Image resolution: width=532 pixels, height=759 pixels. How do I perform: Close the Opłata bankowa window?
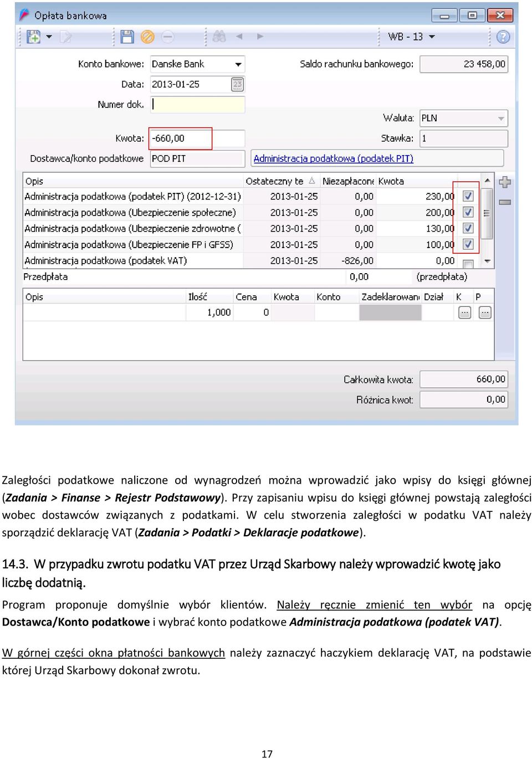pyautogui.click(x=500, y=16)
